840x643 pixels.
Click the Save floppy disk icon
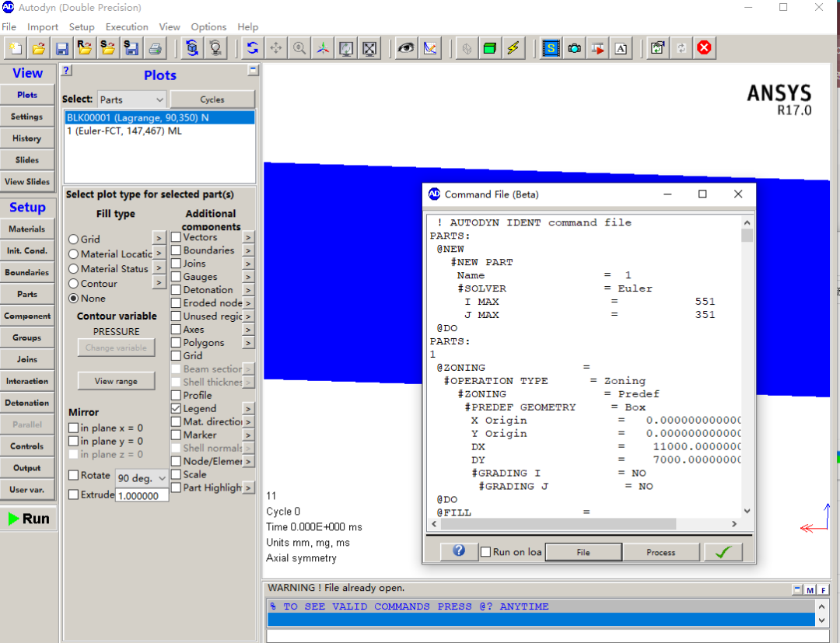tap(62, 48)
